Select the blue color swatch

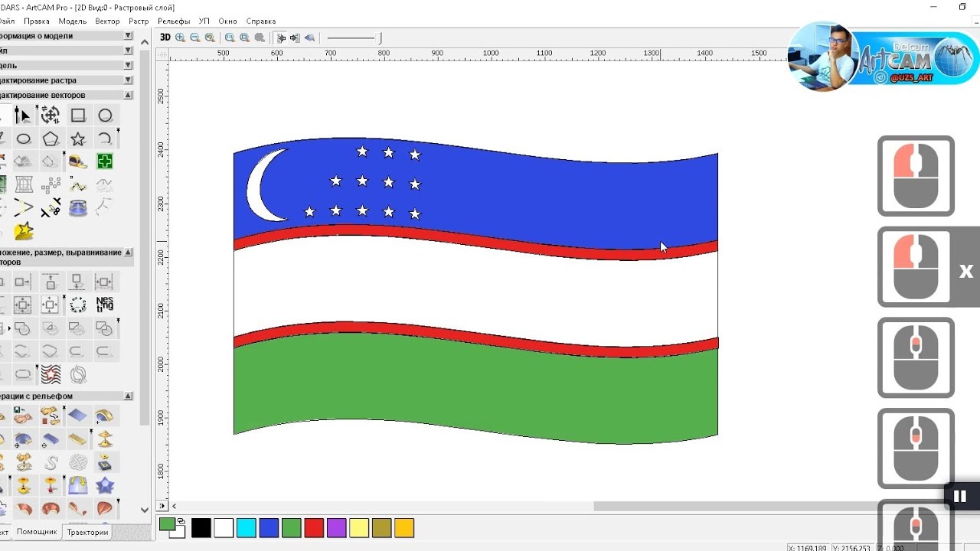(x=269, y=527)
